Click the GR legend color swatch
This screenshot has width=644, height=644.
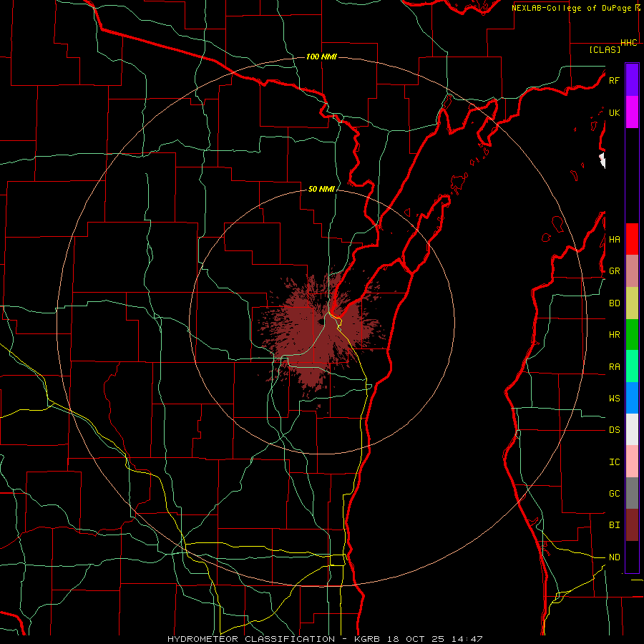pyautogui.click(x=632, y=271)
